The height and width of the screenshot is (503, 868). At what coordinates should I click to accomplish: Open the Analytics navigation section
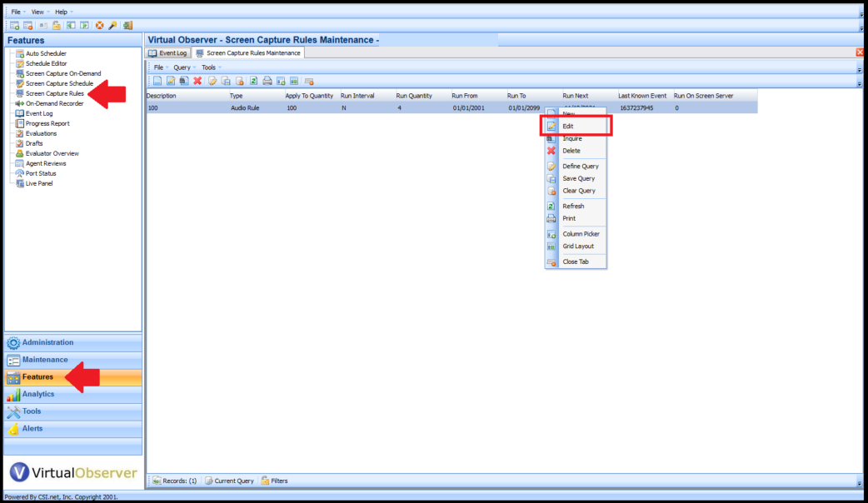(73, 394)
